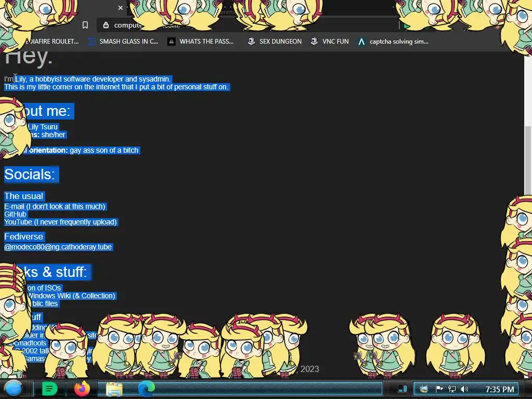Open the GitHub link
Image resolution: width=532 pixels, height=399 pixels.
pyautogui.click(x=15, y=214)
